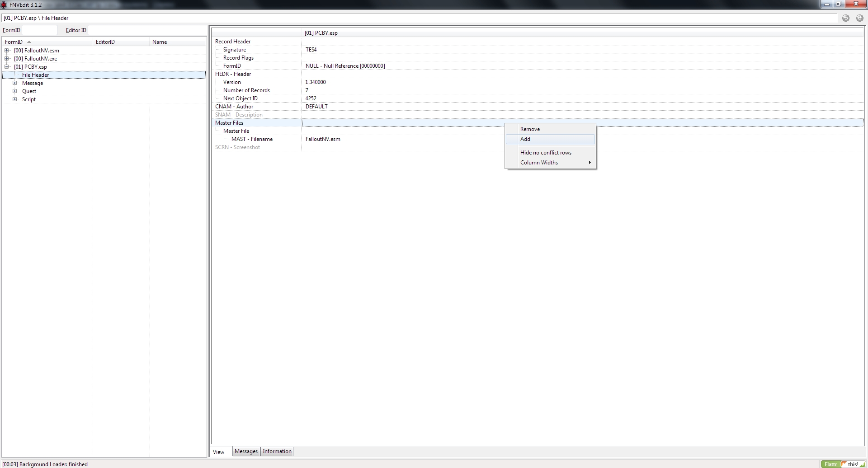This screenshot has height=468, width=868.
Task: Select the [00] FalloutNV.esm row label
Action: (36, 51)
